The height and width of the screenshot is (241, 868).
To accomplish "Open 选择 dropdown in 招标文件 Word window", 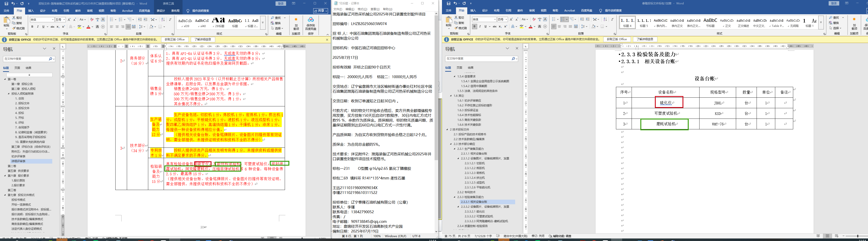I will point(277,28).
